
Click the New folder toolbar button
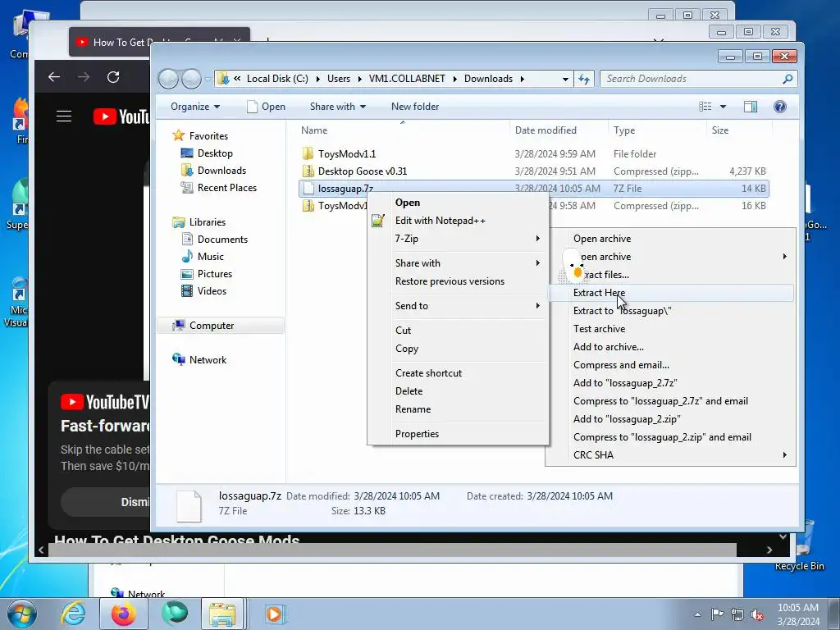point(414,107)
